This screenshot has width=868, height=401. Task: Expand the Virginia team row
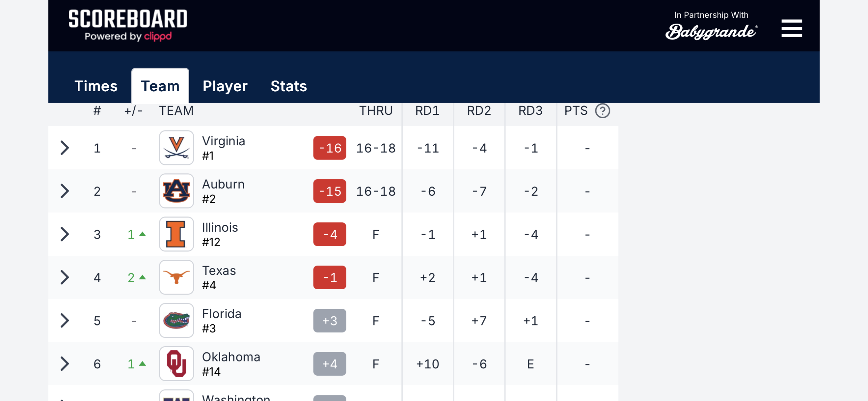point(65,148)
